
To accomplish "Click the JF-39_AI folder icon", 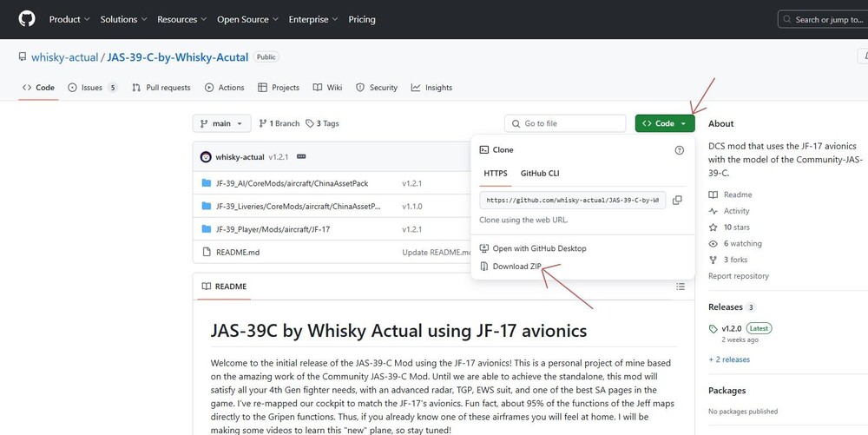I will [x=207, y=183].
